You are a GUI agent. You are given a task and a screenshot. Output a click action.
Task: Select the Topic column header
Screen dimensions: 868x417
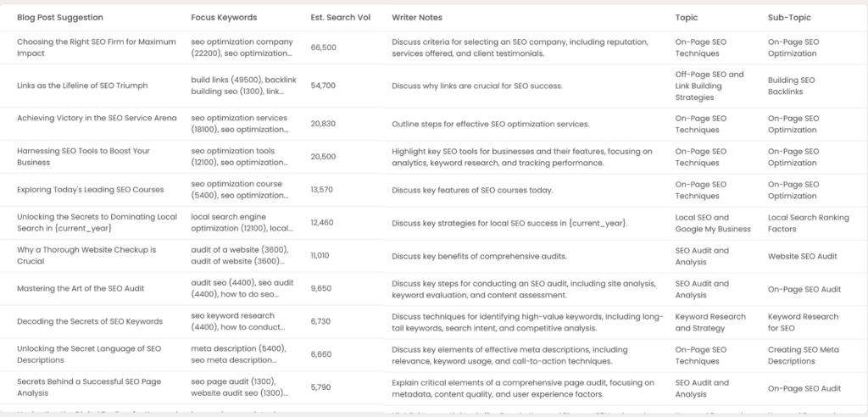(x=687, y=17)
